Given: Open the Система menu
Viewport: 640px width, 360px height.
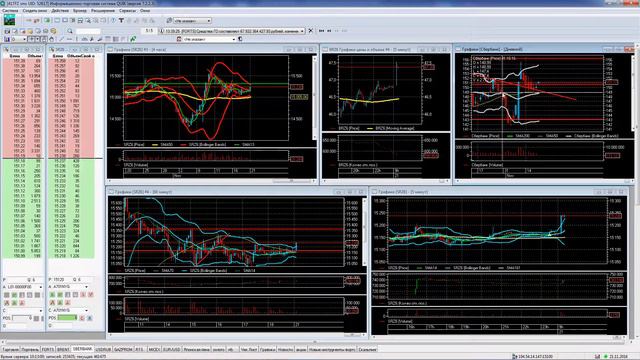Looking at the screenshot, I should (10, 11).
